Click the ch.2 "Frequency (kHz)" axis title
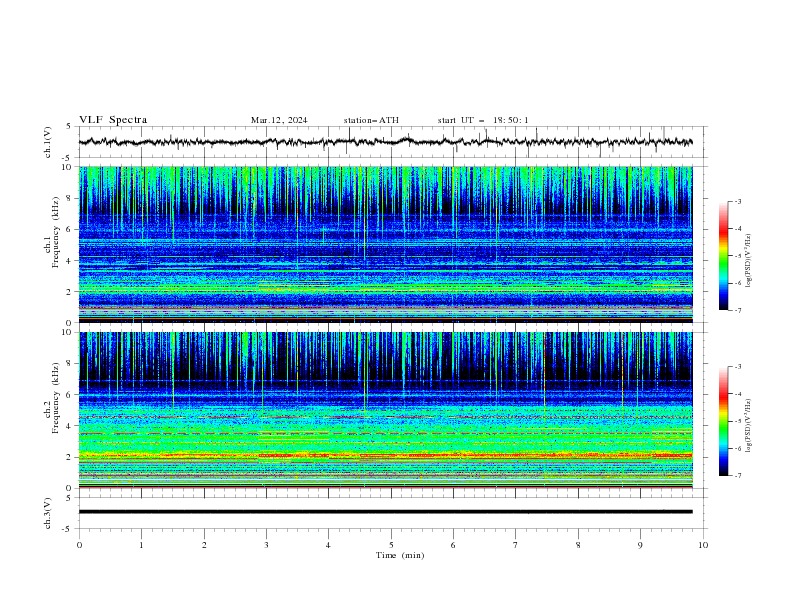The image size is (792, 612). point(56,398)
